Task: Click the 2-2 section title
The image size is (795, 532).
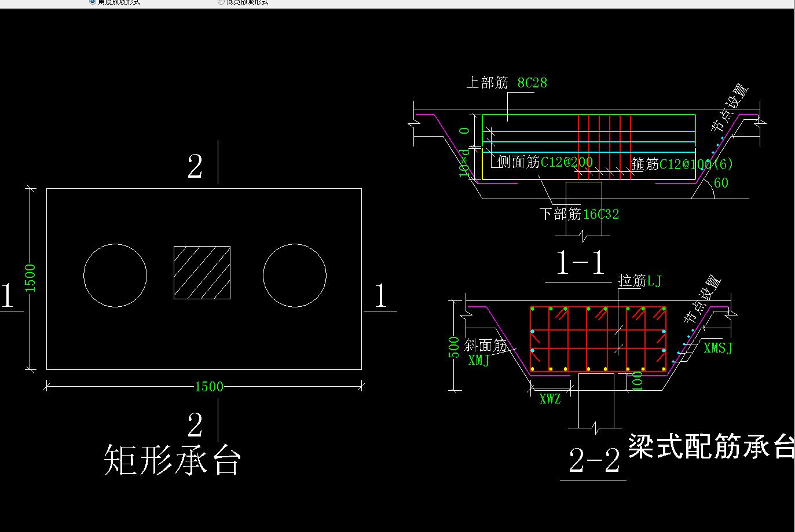Action: coord(595,461)
